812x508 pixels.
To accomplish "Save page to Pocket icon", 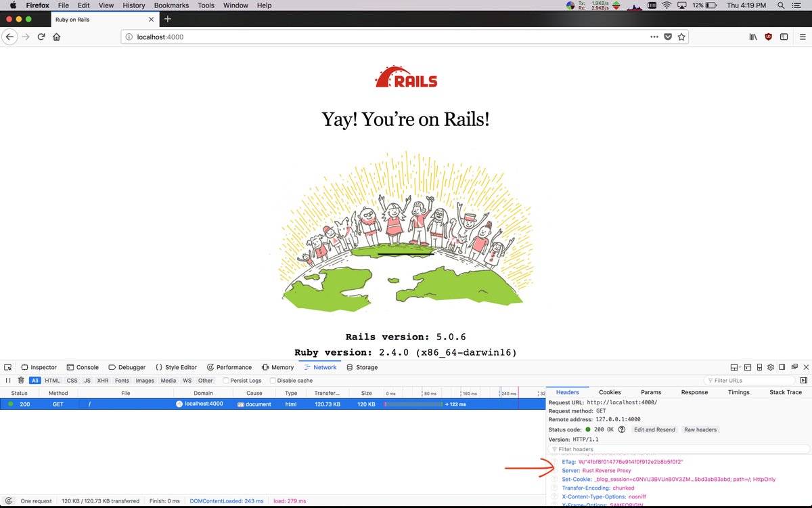I will click(667, 37).
